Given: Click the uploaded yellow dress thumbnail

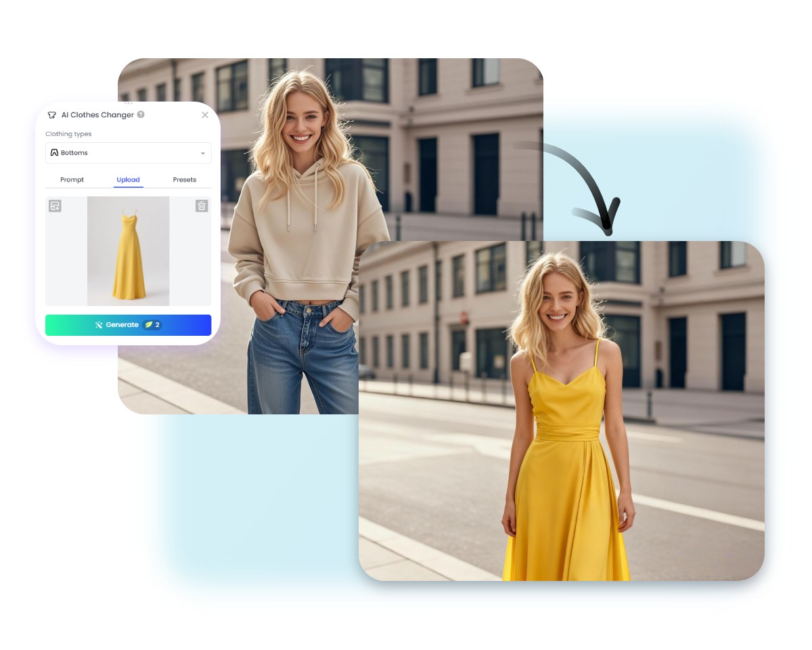Looking at the screenshot, I should pos(128,251).
